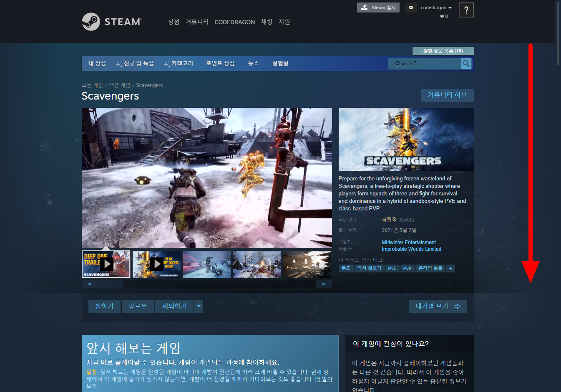Play the Early Access Now trailer thumbnail
Viewport: 561px width, 392px height.
tap(156, 264)
